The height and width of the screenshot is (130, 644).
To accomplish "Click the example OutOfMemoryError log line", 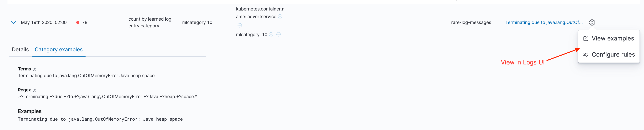I will (x=100, y=119).
